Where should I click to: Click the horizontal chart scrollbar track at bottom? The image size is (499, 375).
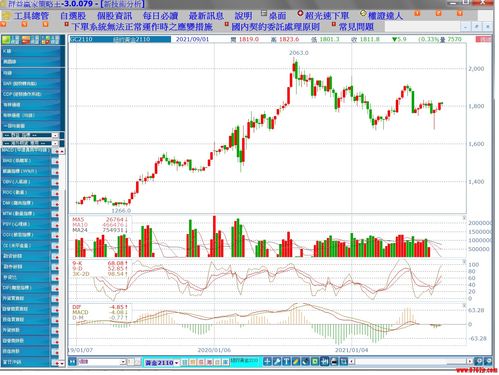[x=410, y=361]
